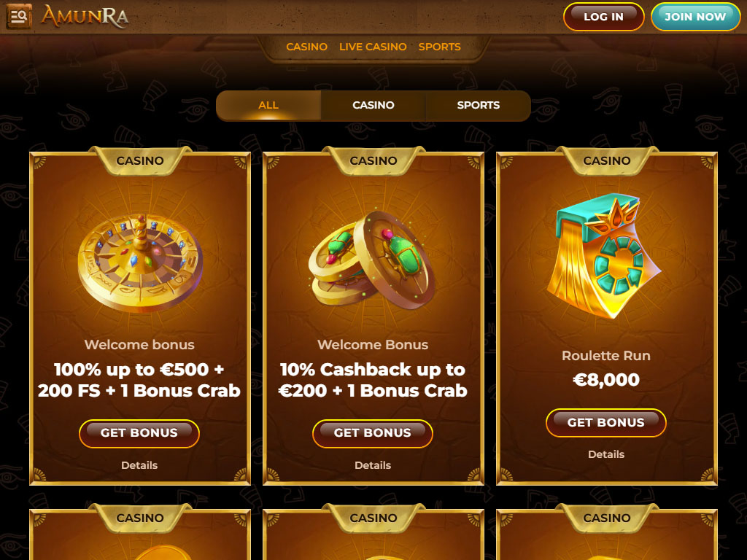Select the ALL filter tab
747x560 pixels.
tap(268, 105)
